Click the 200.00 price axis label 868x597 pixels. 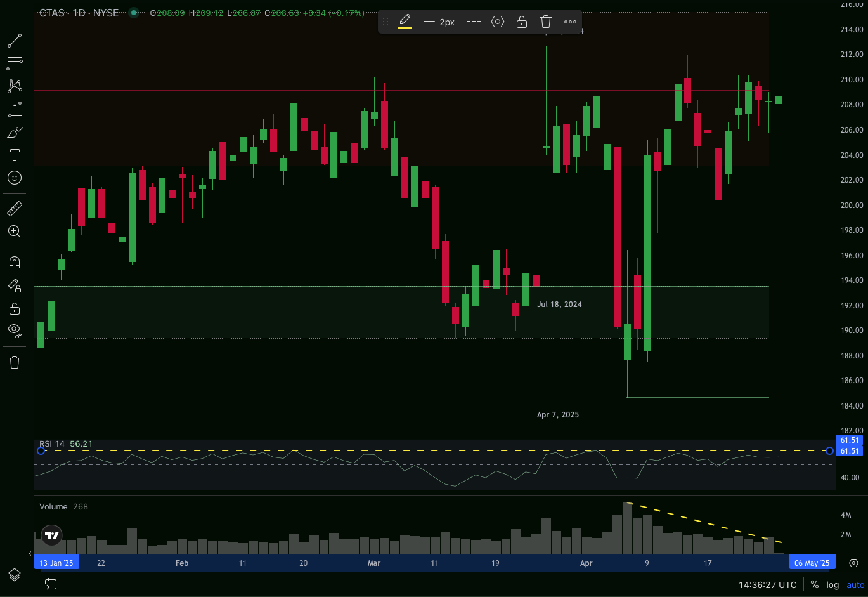pyautogui.click(x=852, y=205)
